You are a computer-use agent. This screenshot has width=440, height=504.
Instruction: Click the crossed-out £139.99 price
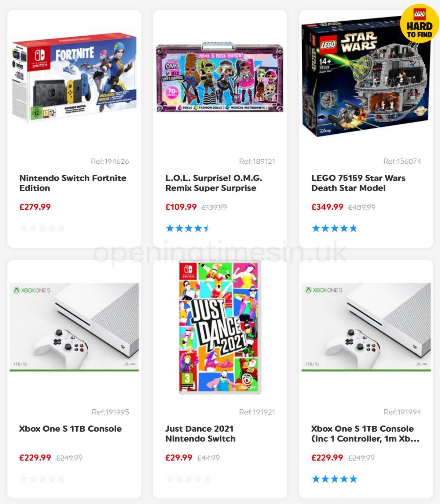pos(214,207)
